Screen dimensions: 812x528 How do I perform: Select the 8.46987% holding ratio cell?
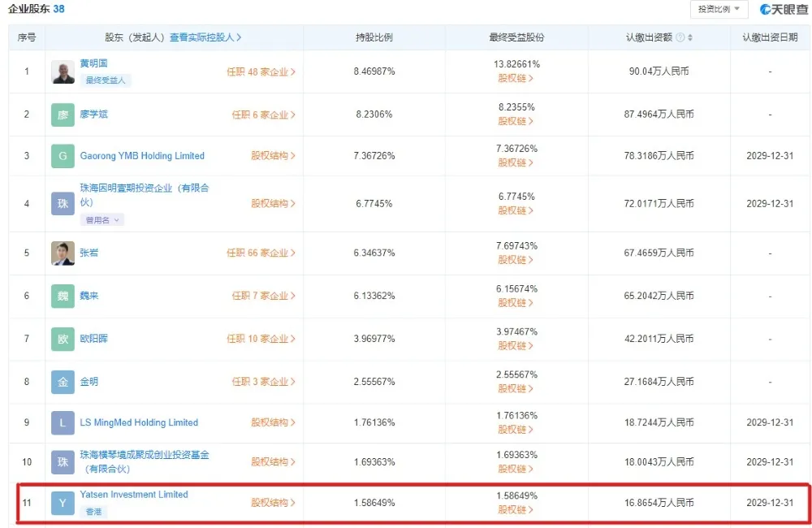[374, 71]
